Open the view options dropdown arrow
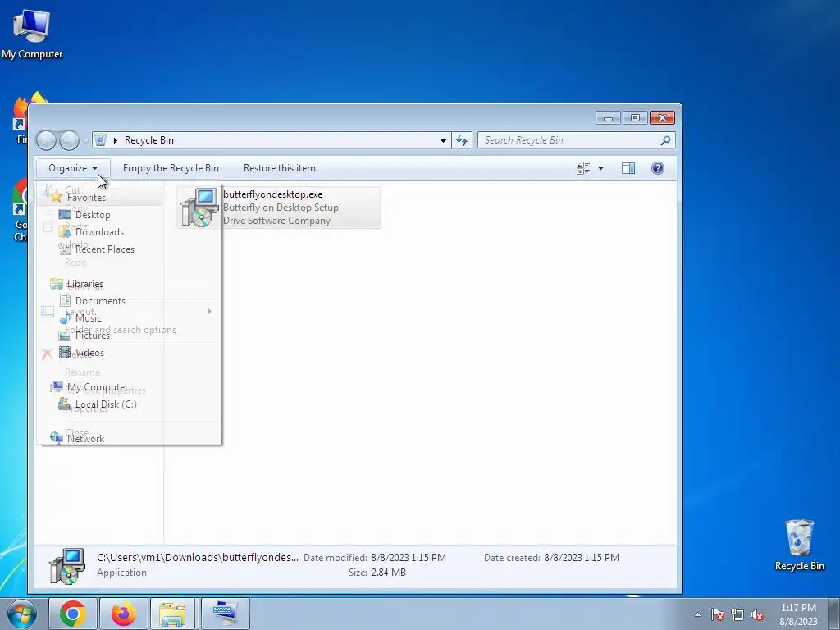This screenshot has height=630, width=840. point(600,168)
